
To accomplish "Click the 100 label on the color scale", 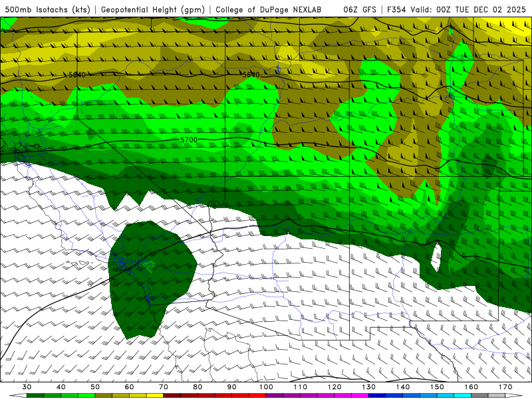I will pos(266,387).
